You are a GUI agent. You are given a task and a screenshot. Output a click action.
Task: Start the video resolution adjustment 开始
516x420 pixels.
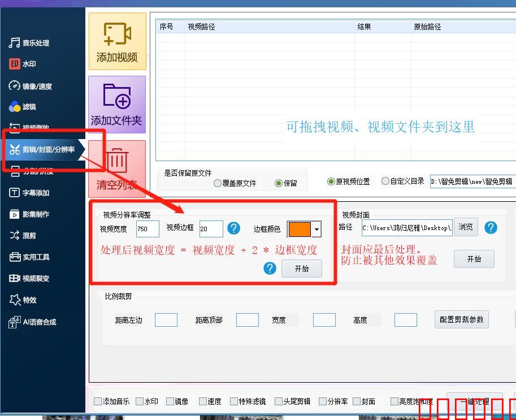pos(302,269)
